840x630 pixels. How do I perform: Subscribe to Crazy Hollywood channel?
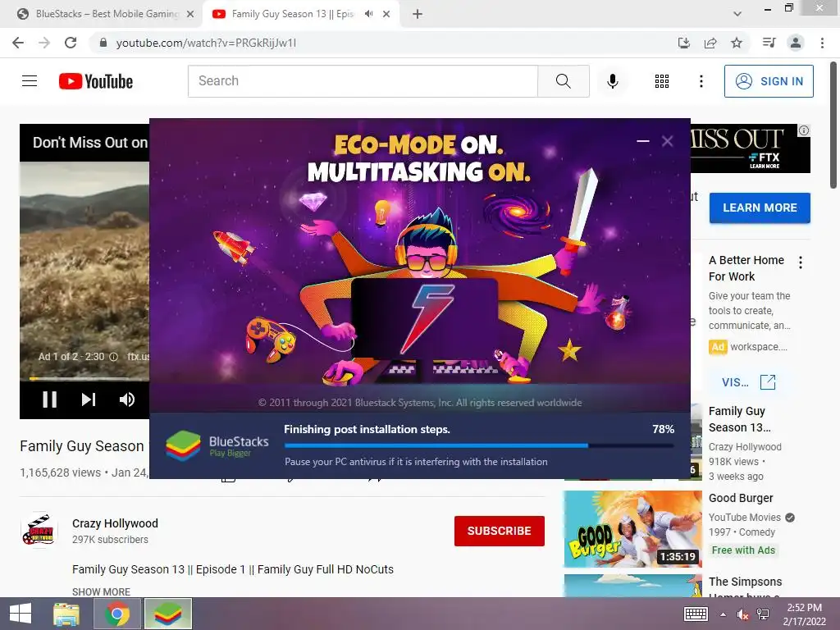coord(500,531)
